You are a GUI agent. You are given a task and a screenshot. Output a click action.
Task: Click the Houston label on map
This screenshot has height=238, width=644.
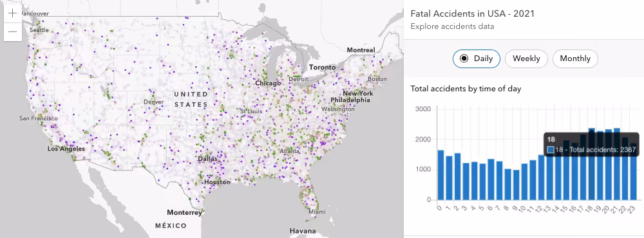pos(217,182)
